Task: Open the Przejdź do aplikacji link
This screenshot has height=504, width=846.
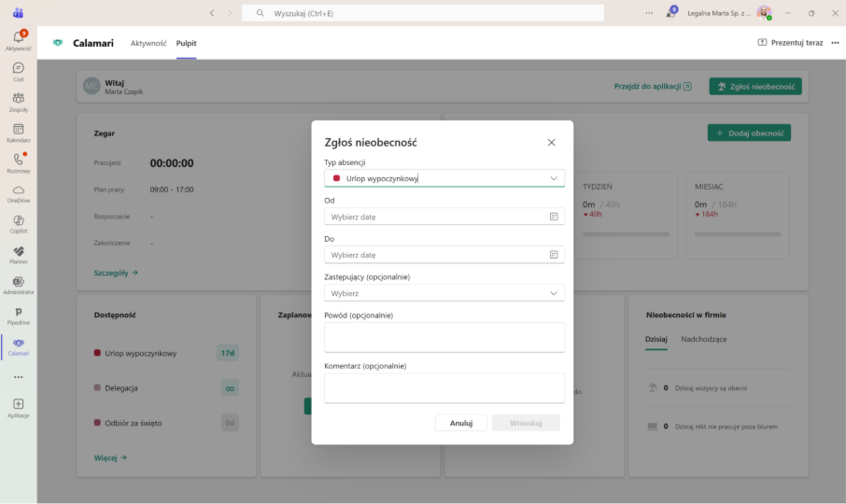Action: point(653,86)
